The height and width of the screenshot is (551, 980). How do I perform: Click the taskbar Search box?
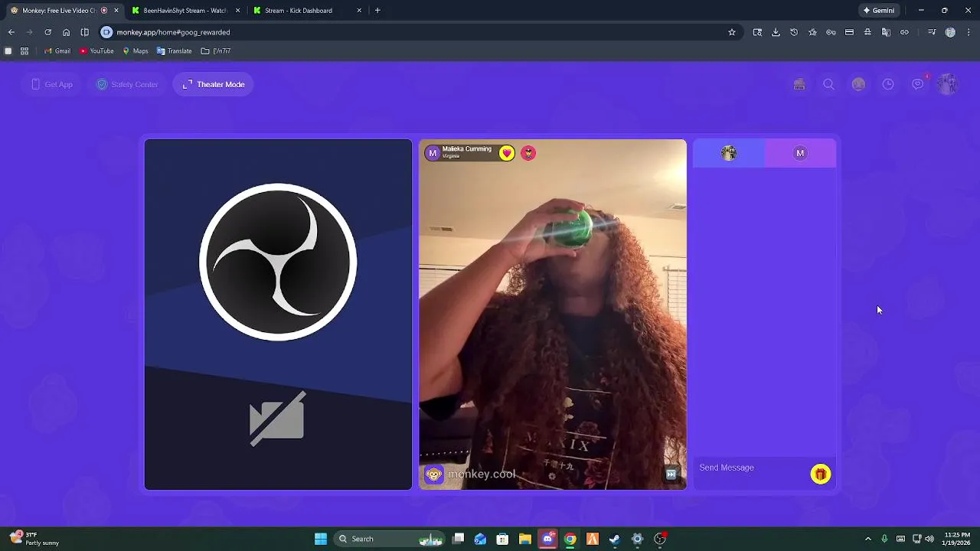(390, 539)
